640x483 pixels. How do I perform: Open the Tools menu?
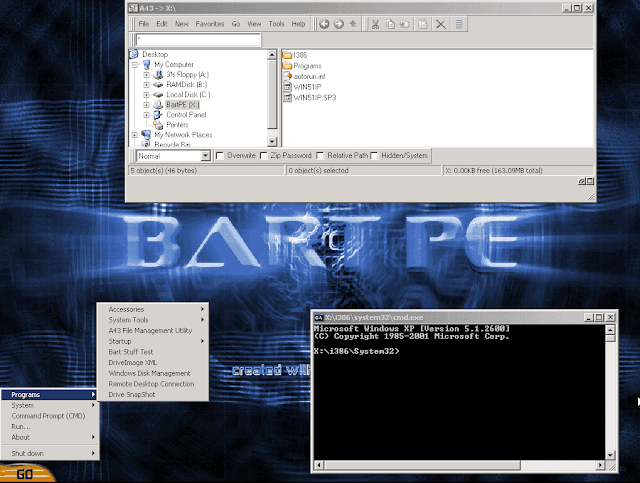[x=276, y=24]
